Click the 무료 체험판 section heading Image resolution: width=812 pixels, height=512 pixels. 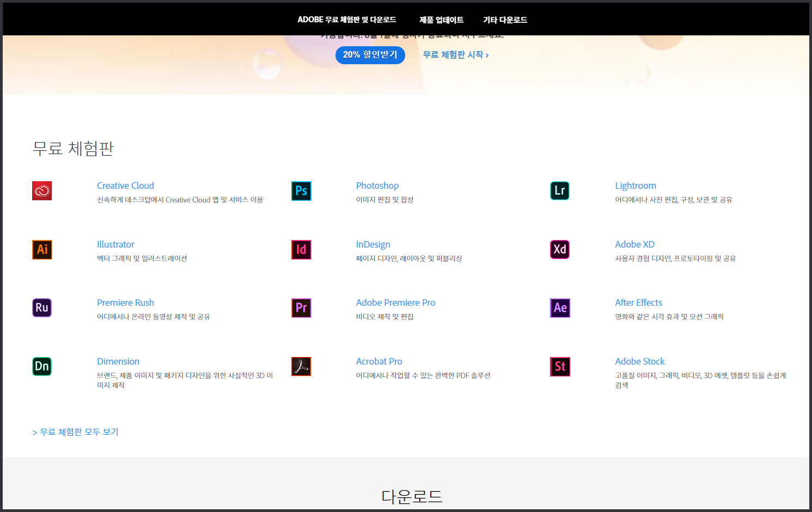pos(73,148)
